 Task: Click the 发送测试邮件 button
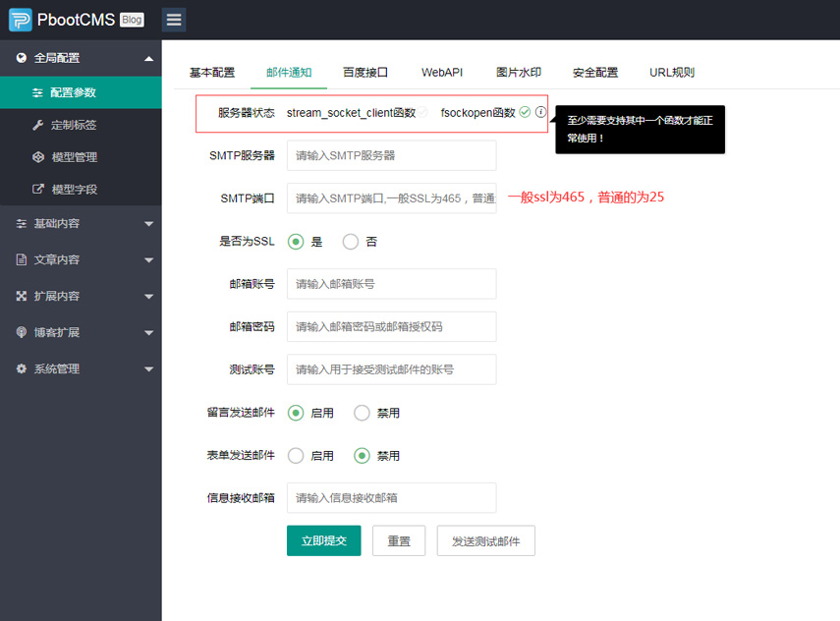pyautogui.click(x=485, y=540)
